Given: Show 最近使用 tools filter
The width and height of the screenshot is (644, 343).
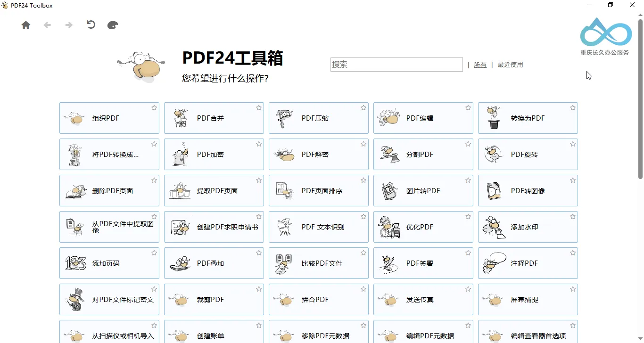Looking at the screenshot, I should tap(510, 65).
